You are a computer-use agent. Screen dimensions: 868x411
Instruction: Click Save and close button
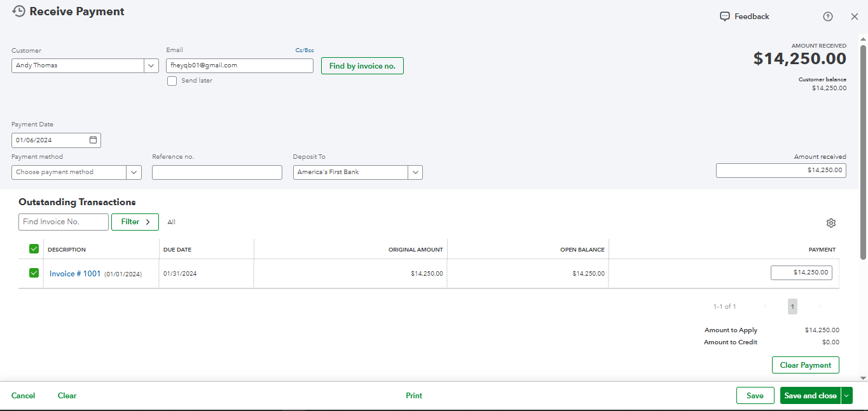tap(810, 396)
